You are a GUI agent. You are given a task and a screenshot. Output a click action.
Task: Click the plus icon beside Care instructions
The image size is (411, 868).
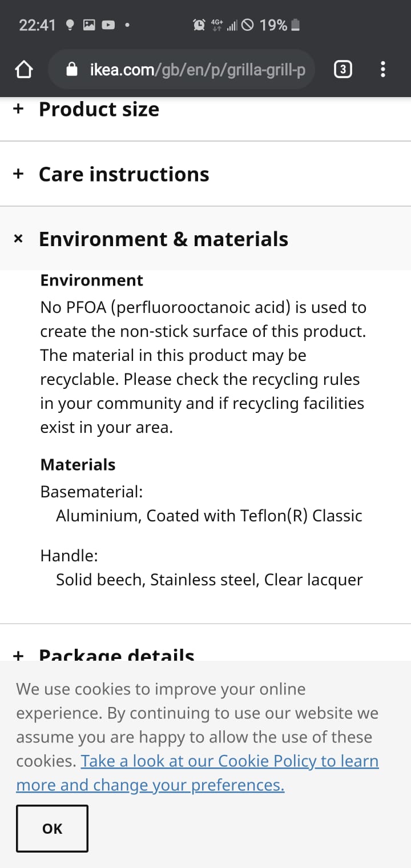coord(18,174)
